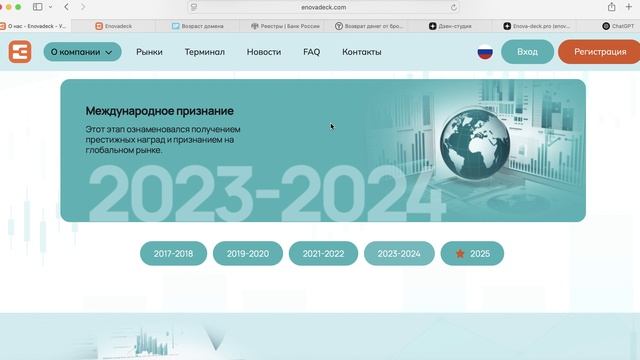Click the enovadeck.com address field
This screenshot has width=640, height=360.
tap(324, 7)
